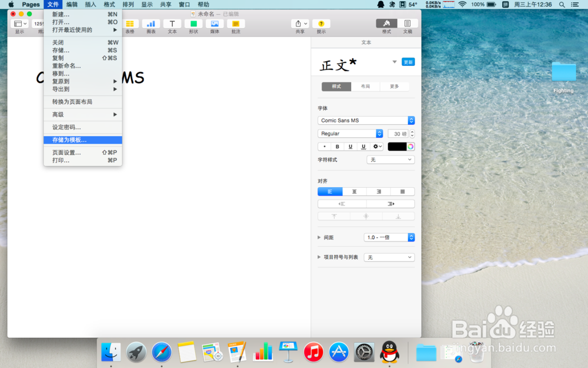Select the 样式 style tab

336,87
